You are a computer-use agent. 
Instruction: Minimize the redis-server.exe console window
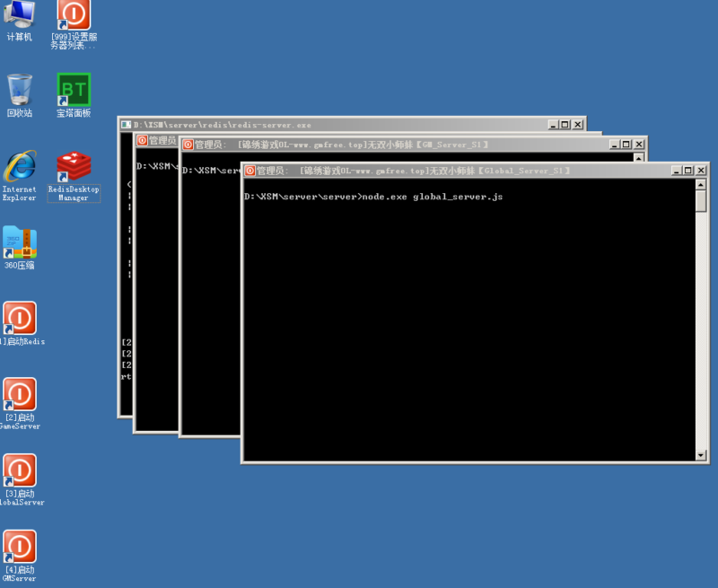553,125
